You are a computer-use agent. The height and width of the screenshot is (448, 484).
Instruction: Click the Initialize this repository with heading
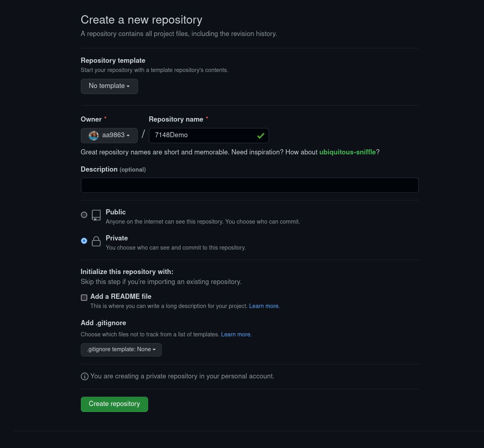127,272
